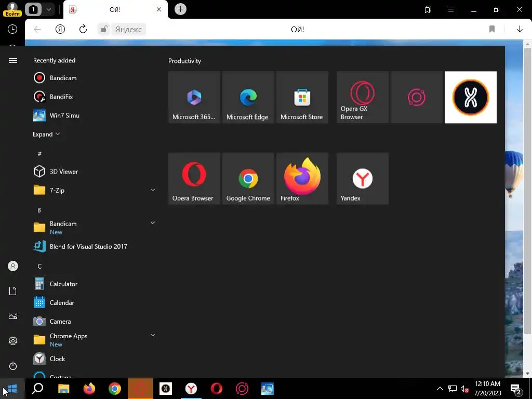Open the # section header

point(39,154)
